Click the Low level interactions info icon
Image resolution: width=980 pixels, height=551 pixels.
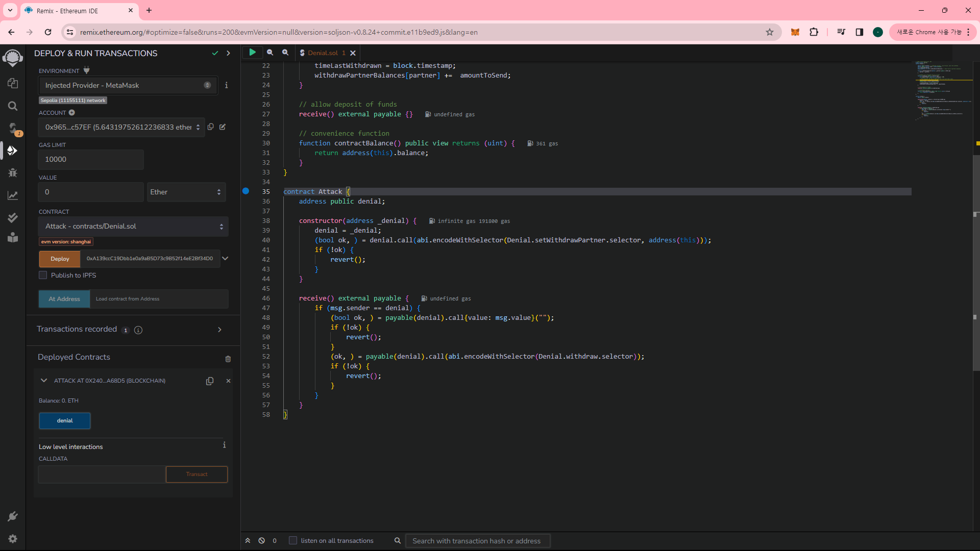pyautogui.click(x=224, y=445)
